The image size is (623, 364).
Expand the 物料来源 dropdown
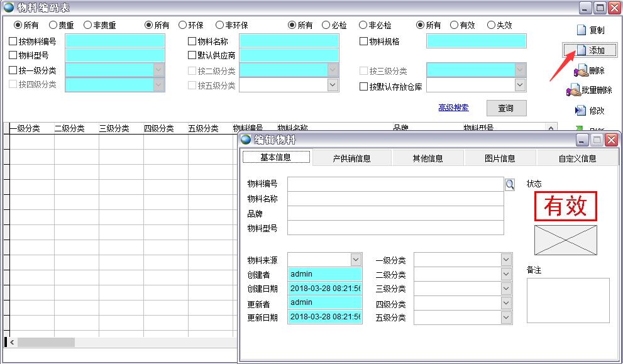356,260
